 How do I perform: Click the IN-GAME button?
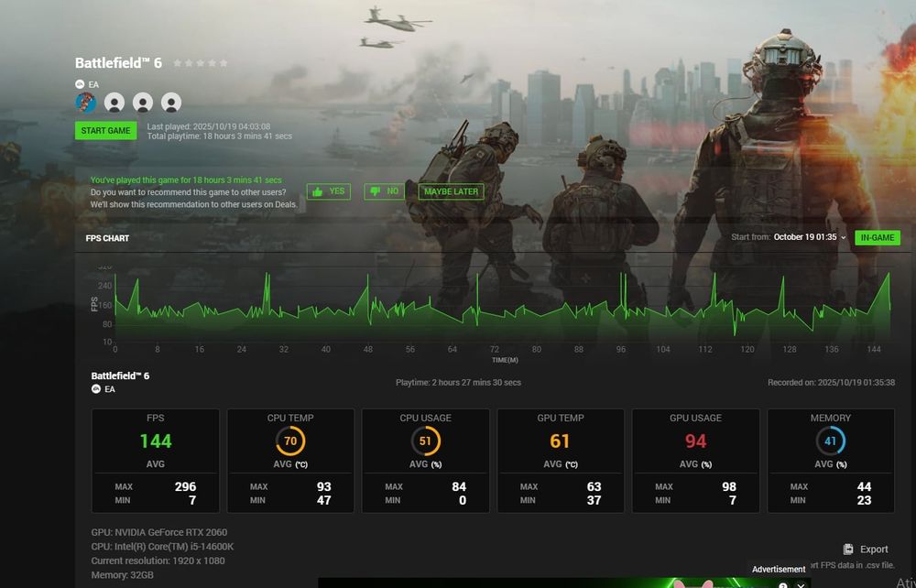(877, 237)
